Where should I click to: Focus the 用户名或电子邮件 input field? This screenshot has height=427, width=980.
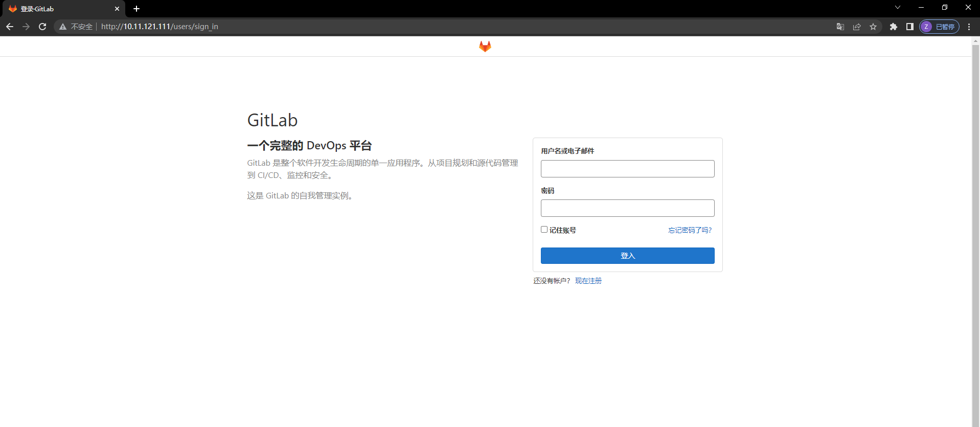click(627, 169)
